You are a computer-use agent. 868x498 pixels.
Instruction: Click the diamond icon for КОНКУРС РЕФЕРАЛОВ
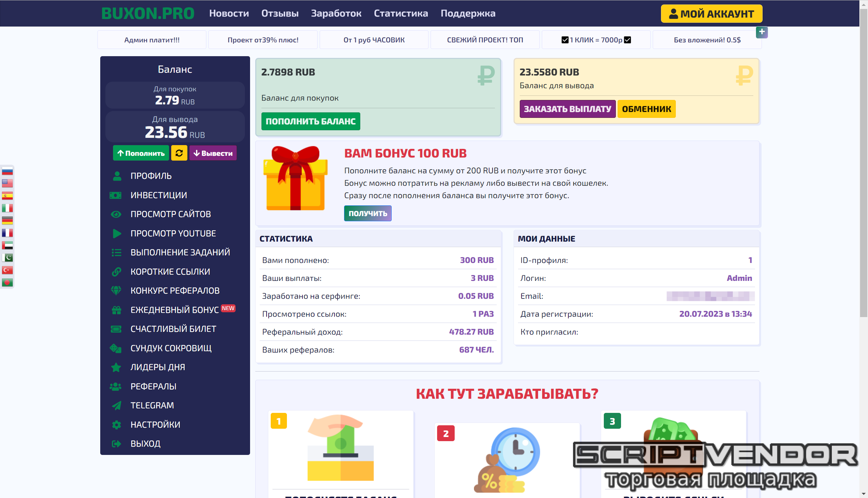pos(116,291)
